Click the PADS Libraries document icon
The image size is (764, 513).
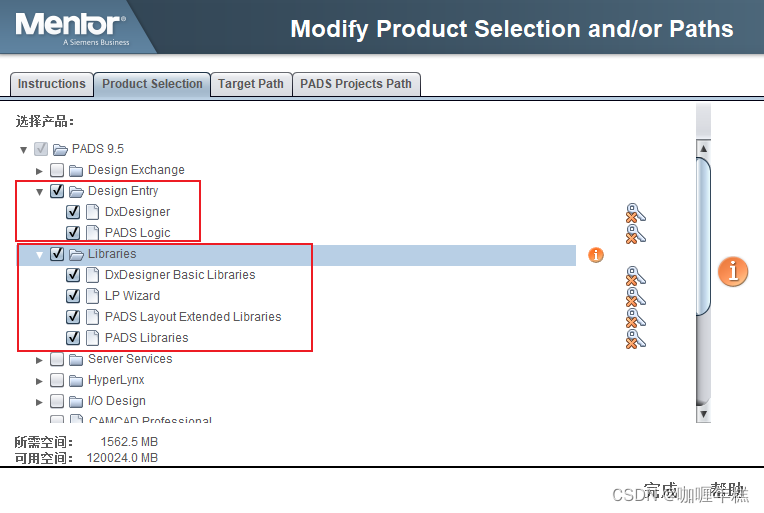(92, 338)
